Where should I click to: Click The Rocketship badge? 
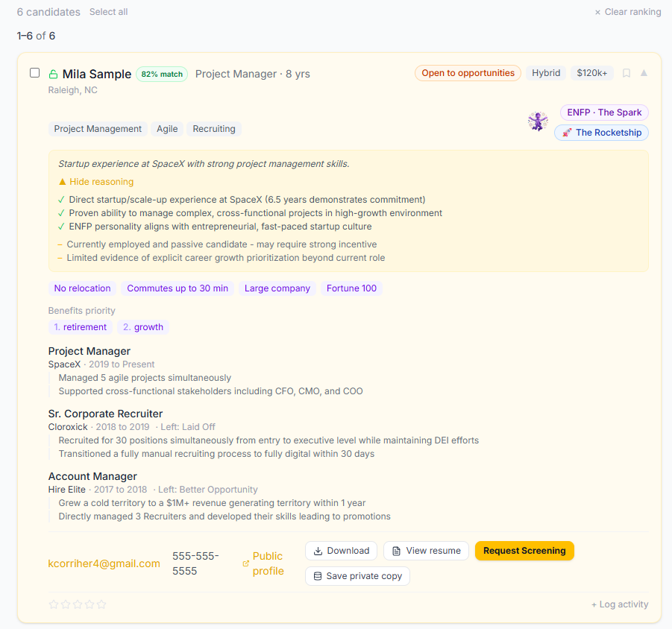601,133
